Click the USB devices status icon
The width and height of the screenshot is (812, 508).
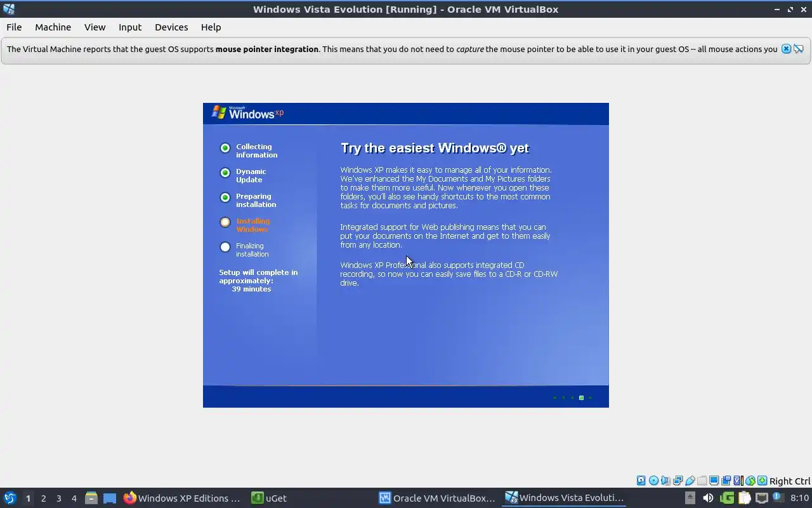[x=690, y=481]
